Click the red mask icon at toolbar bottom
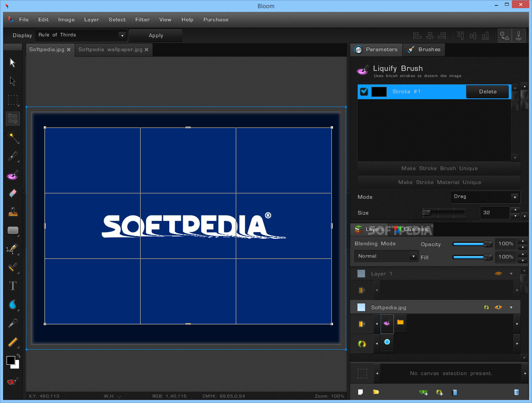Image resolution: width=532 pixels, height=403 pixels. coord(12,382)
